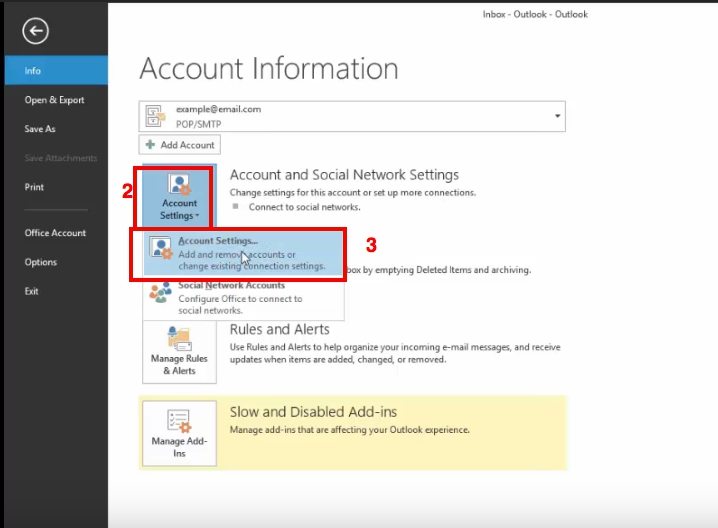
Task: Click the Add Account button
Action: pos(180,145)
